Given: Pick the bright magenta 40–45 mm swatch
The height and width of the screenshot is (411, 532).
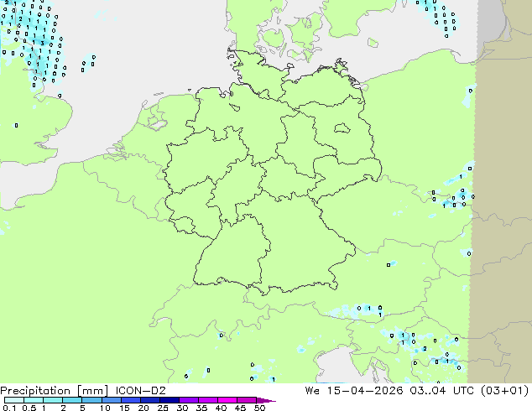Looking at the screenshot, I should pyautogui.click(x=227, y=400).
